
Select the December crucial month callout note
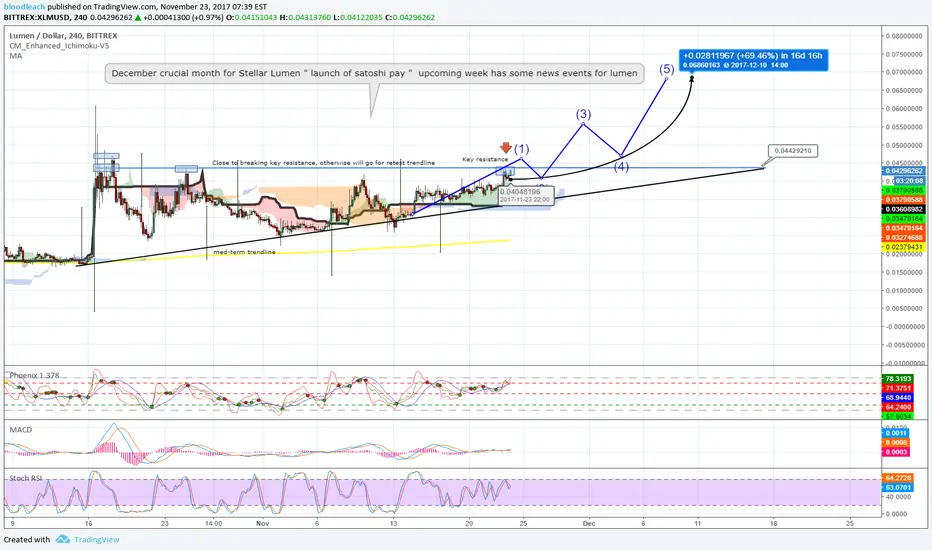pos(374,73)
